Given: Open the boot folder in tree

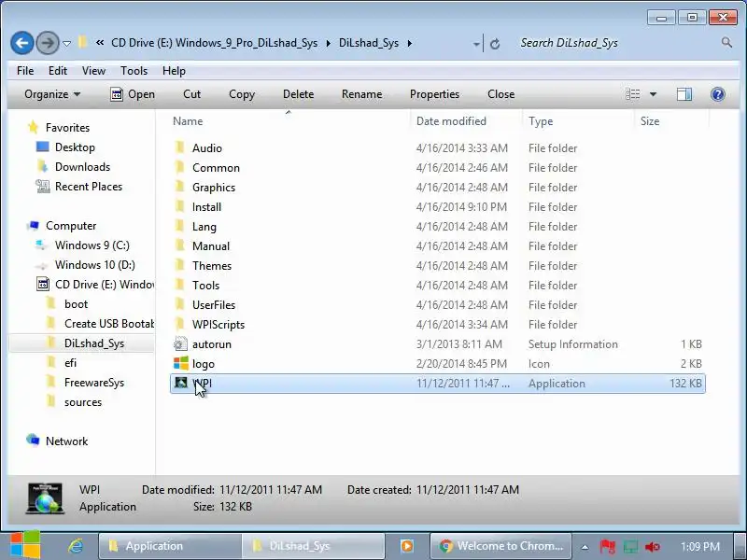Looking at the screenshot, I should pyautogui.click(x=77, y=304).
